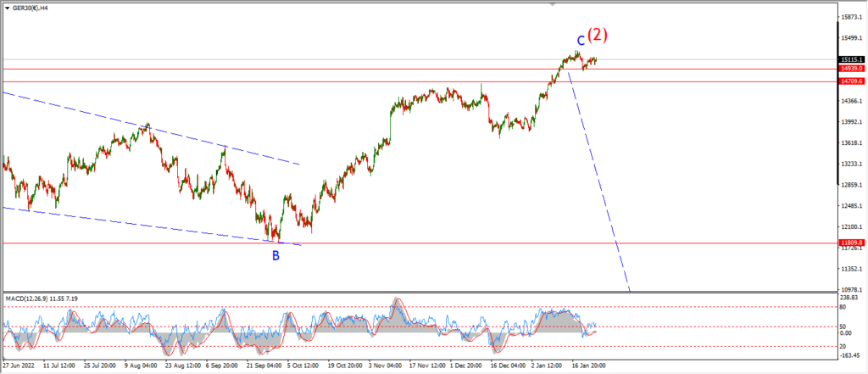The width and height of the screenshot is (868, 374).
Task: Click the red 11809.8 price level tag
Action: tap(850, 243)
